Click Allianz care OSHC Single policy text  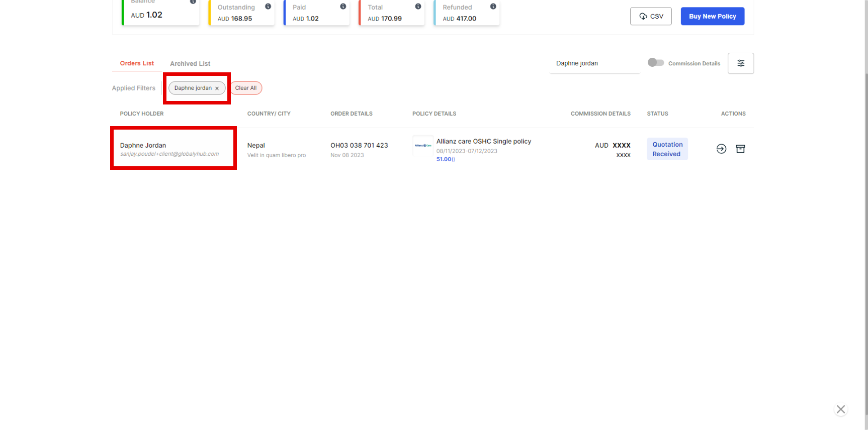(484, 141)
